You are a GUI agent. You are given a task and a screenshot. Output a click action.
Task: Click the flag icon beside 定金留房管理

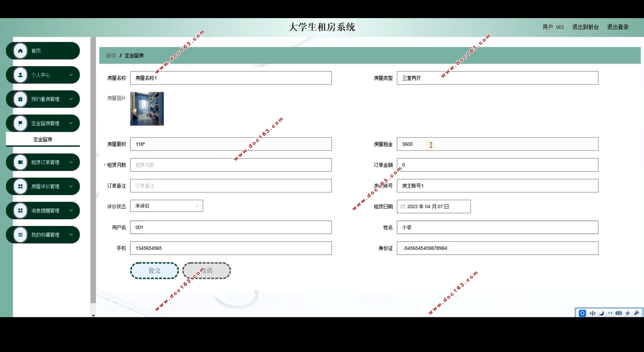(20, 123)
